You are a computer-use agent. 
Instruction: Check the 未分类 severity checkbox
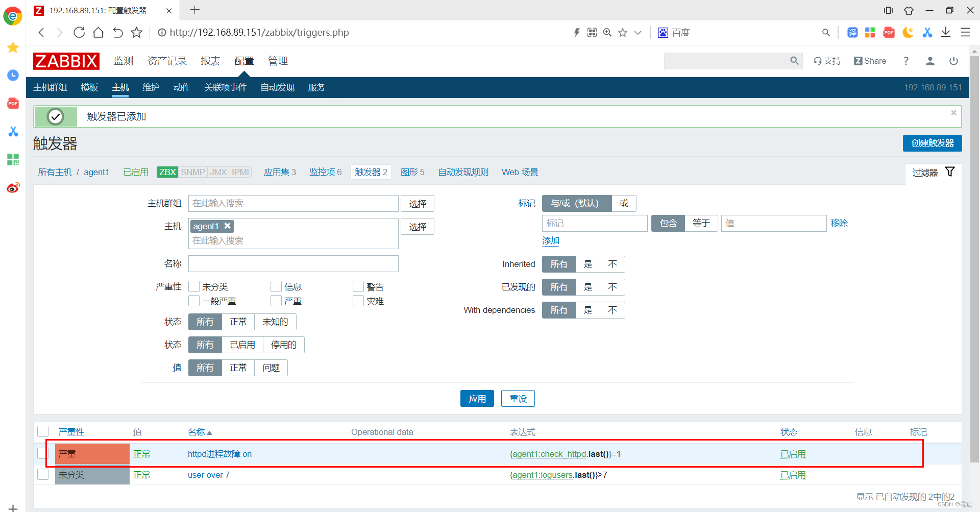point(194,286)
